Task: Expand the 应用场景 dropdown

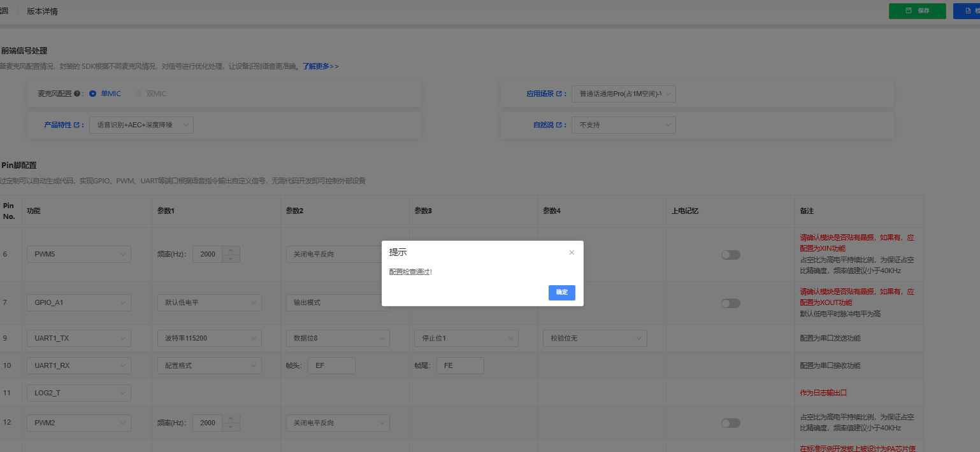Action: [x=624, y=94]
